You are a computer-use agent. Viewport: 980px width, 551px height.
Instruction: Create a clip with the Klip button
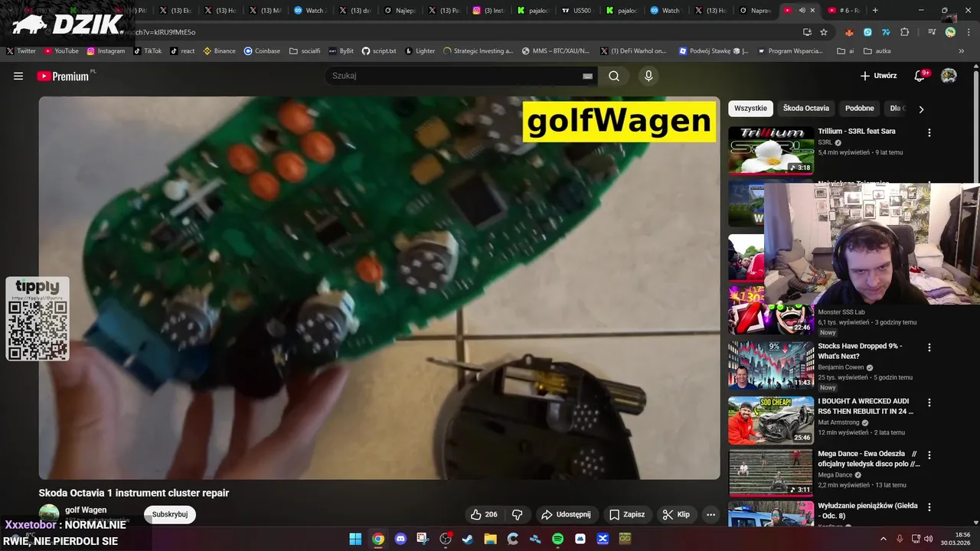pyautogui.click(x=677, y=514)
